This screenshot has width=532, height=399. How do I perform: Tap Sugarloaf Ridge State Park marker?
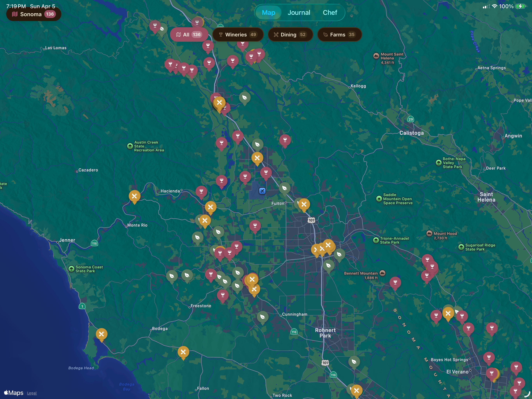pyautogui.click(x=461, y=247)
